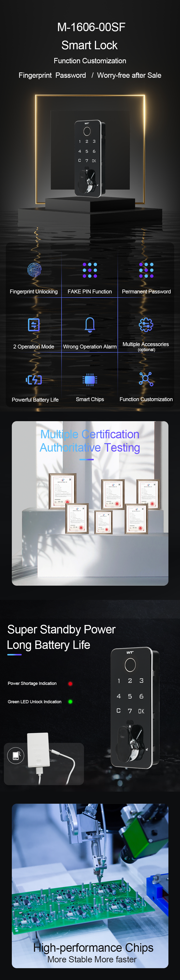
Task: Open the 2 Operation Mode icon
Action: pyautogui.click(x=34, y=325)
